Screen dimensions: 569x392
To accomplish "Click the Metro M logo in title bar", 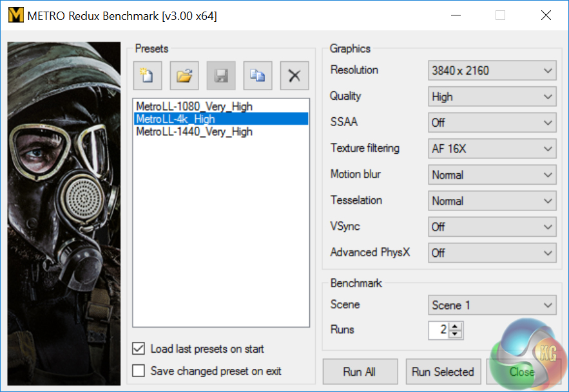I will pyautogui.click(x=14, y=15).
